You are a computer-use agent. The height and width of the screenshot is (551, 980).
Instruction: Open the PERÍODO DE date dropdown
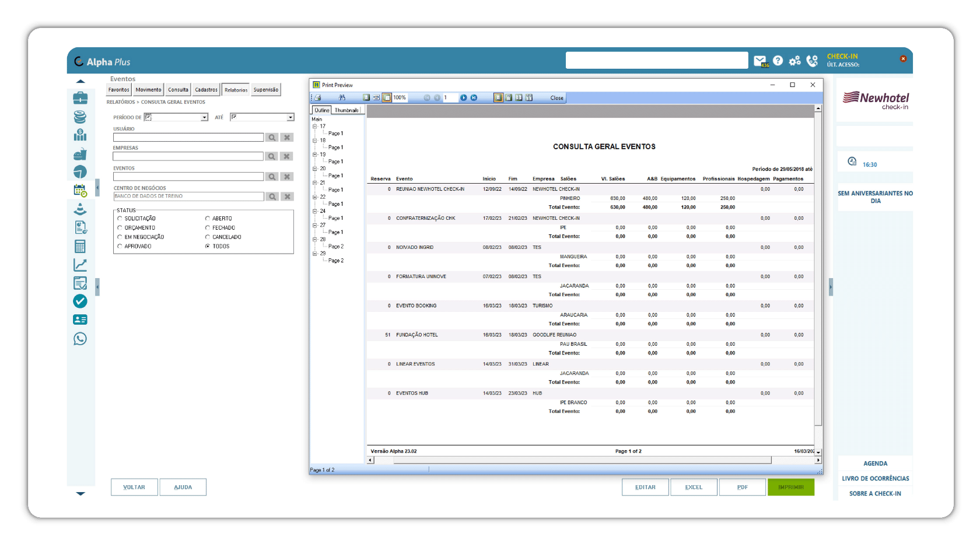[204, 118]
